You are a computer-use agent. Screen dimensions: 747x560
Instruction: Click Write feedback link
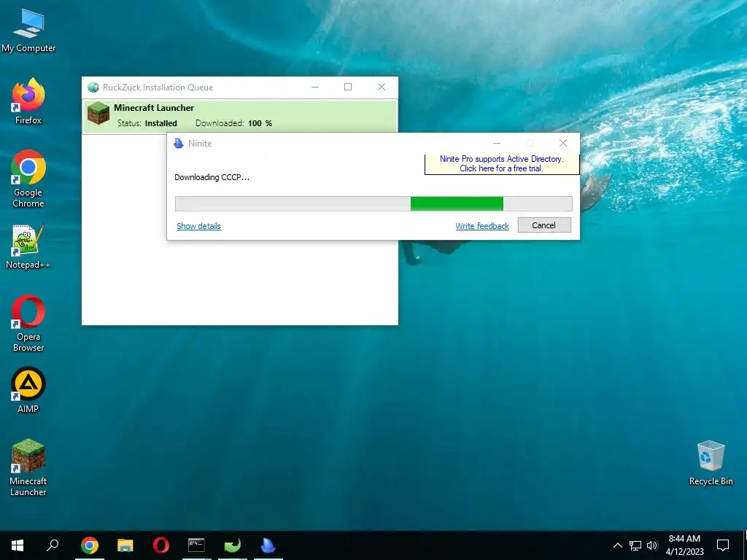click(x=482, y=226)
